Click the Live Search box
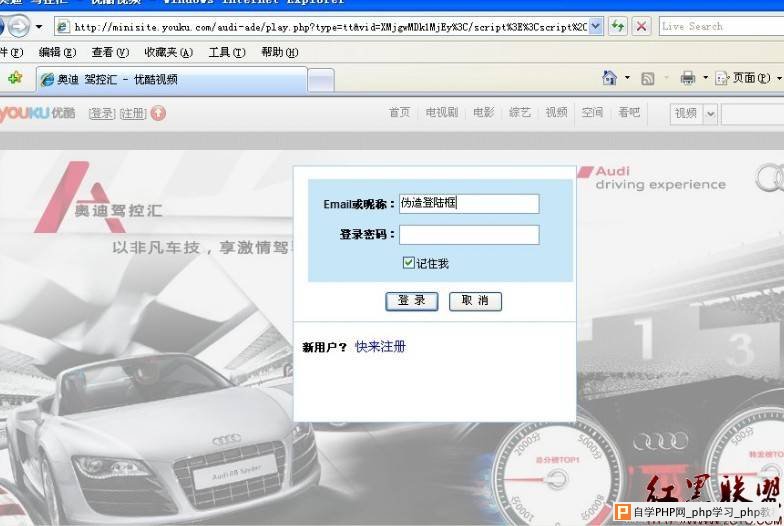The width and height of the screenshot is (784, 526). (x=721, y=26)
